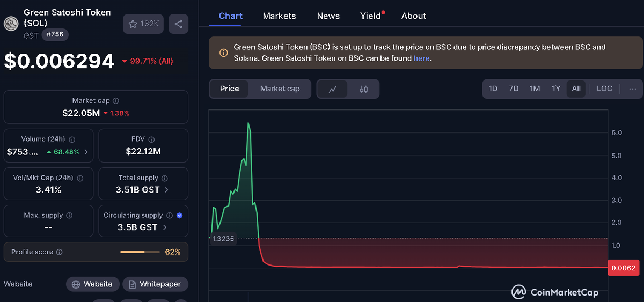Image resolution: width=644 pixels, height=302 pixels.
Task: Select the 1Y time range
Action: pyautogui.click(x=556, y=89)
